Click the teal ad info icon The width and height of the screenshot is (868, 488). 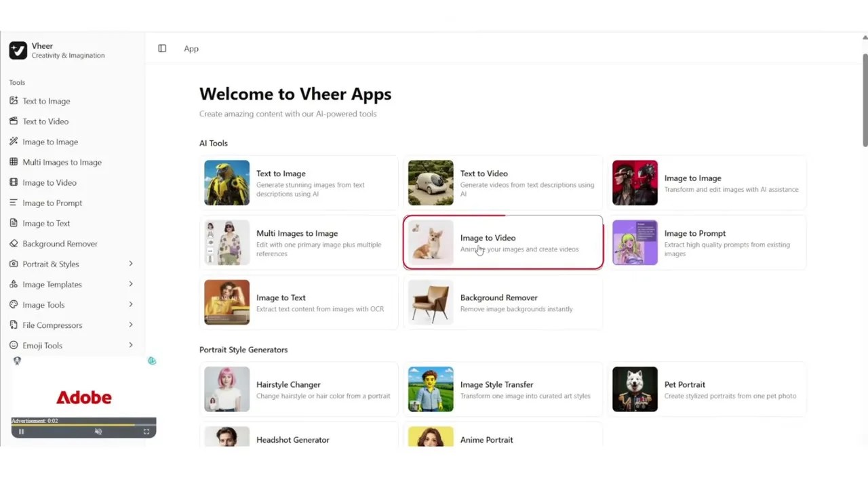click(152, 361)
